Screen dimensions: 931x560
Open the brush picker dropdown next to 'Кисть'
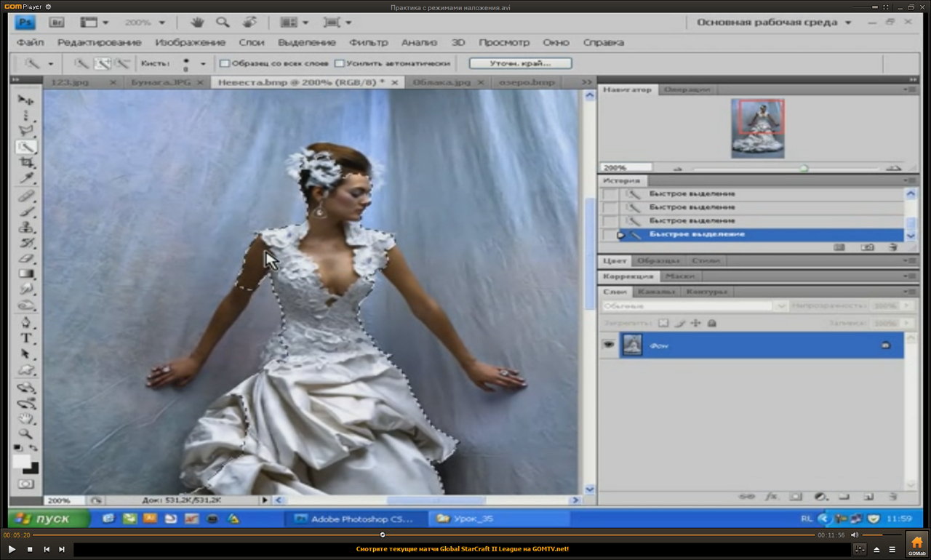pyautogui.click(x=203, y=64)
